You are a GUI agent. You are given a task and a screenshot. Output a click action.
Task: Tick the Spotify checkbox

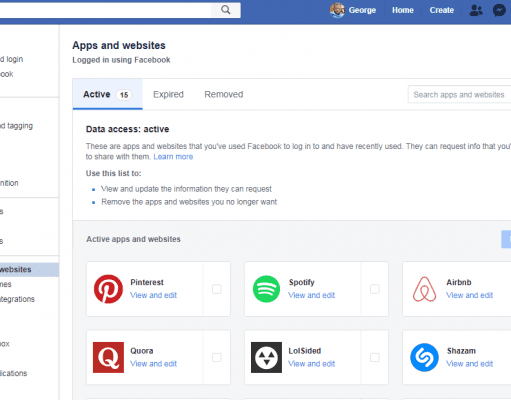pyautogui.click(x=375, y=289)
